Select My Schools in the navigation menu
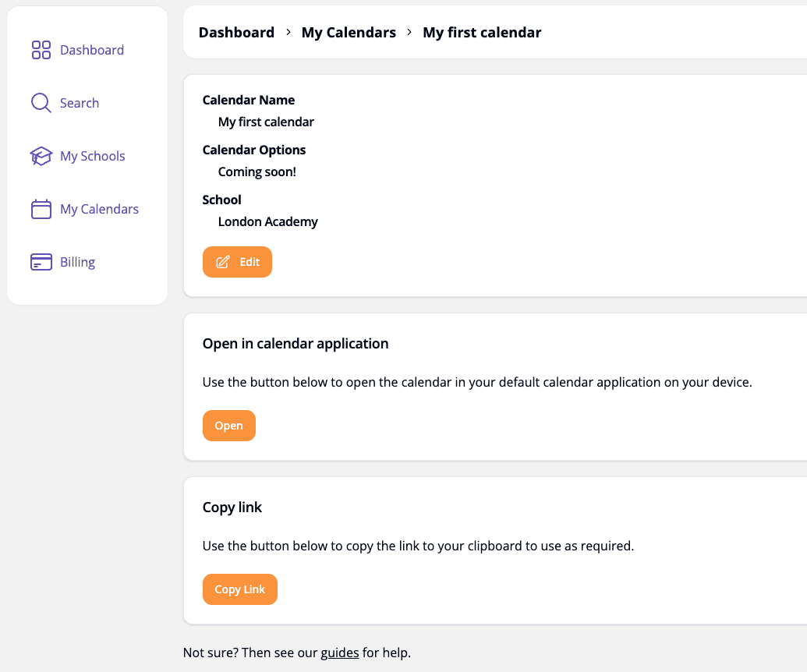The width and height of the screenshot is (807, 672). [92, 156]
